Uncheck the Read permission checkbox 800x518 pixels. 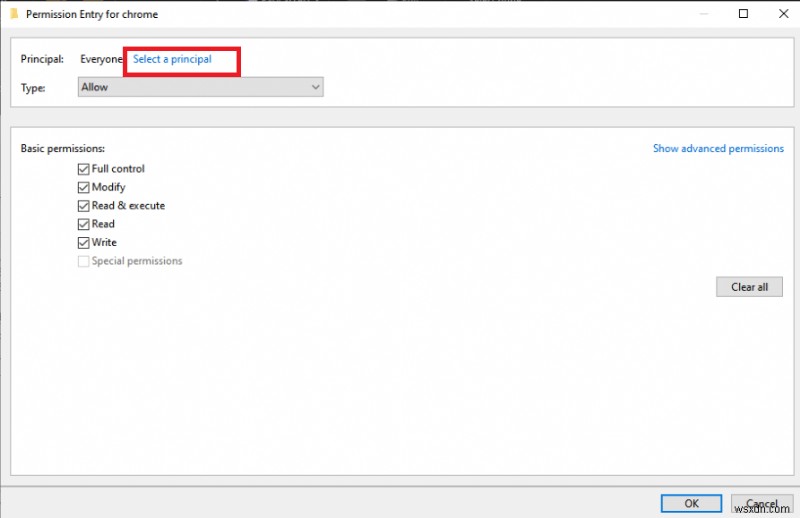coord(83,224)
